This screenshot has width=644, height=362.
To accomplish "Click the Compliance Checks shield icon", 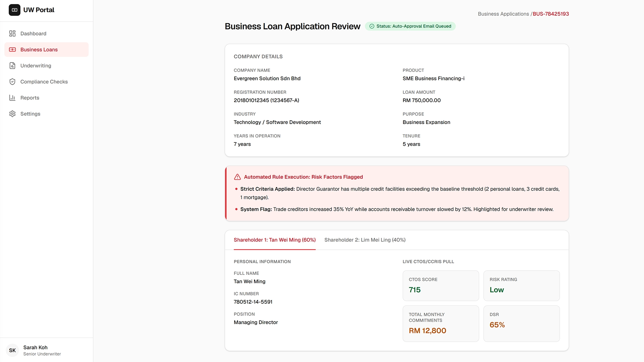I will coord(12,82).
